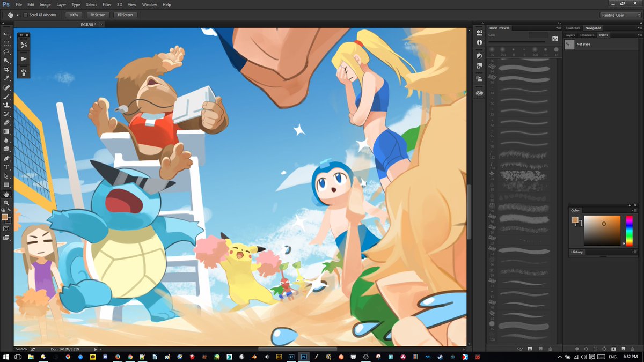Open the File menu
Viewport: 644px width, 362px height.
point(19,4)
